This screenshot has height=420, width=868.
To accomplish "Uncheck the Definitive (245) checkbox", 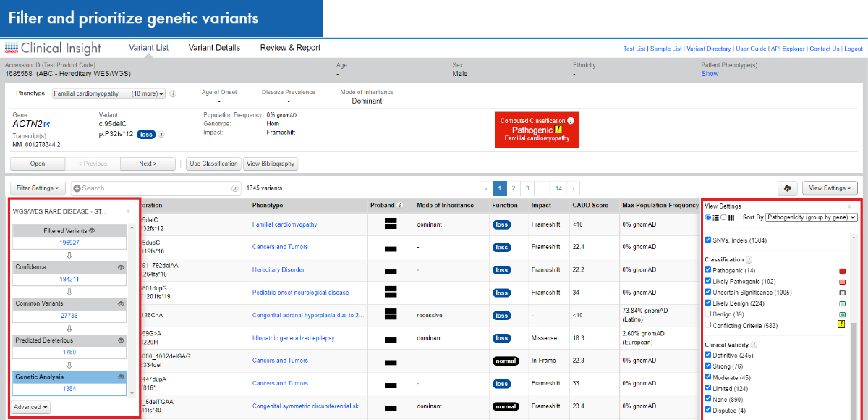I will click(x=708, y=356).
